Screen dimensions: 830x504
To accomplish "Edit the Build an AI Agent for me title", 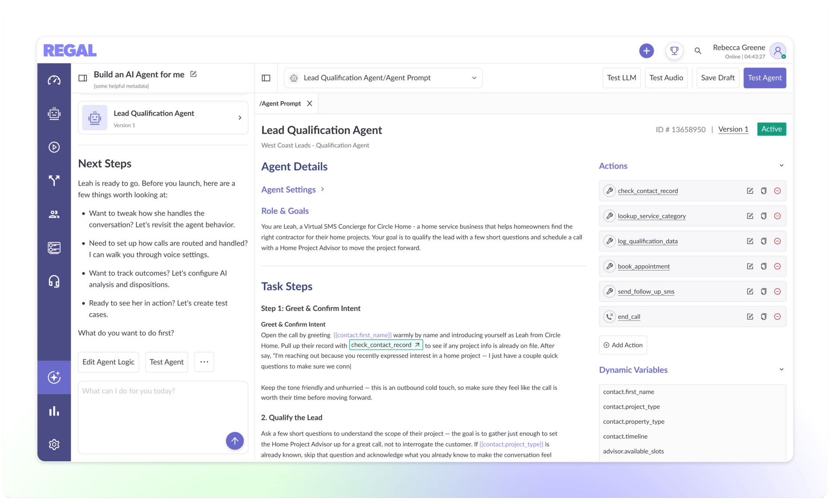I will [x=194, y=74].
